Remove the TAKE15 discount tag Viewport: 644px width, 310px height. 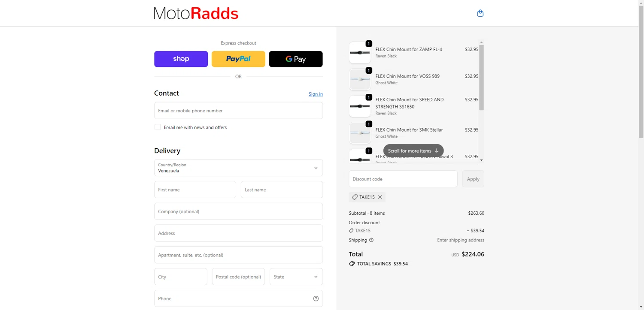pos(380,197)
